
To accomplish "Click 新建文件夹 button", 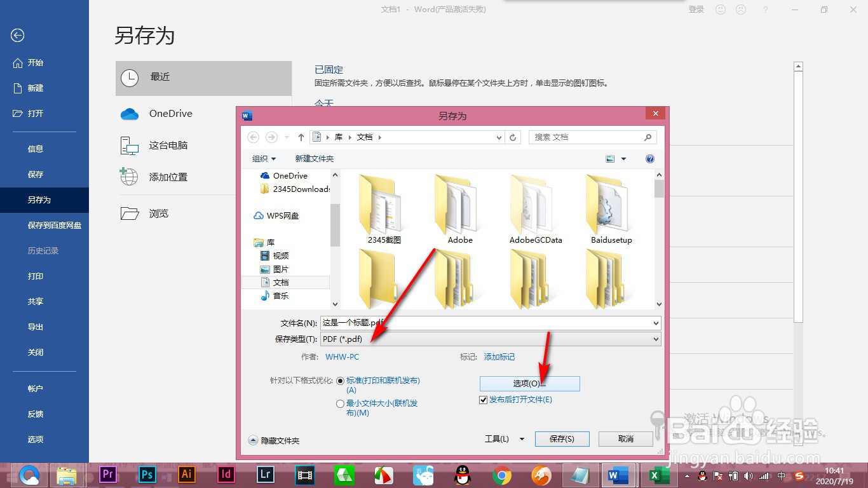I will click(314, 159).
